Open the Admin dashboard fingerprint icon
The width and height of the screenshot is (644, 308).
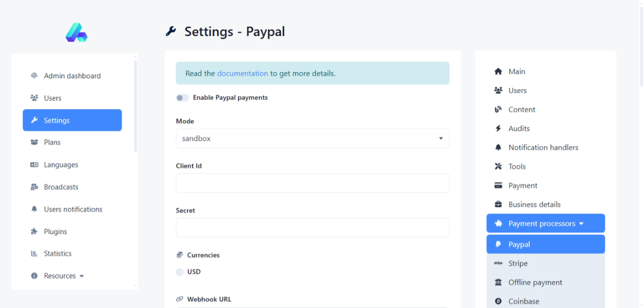point(34,76)
